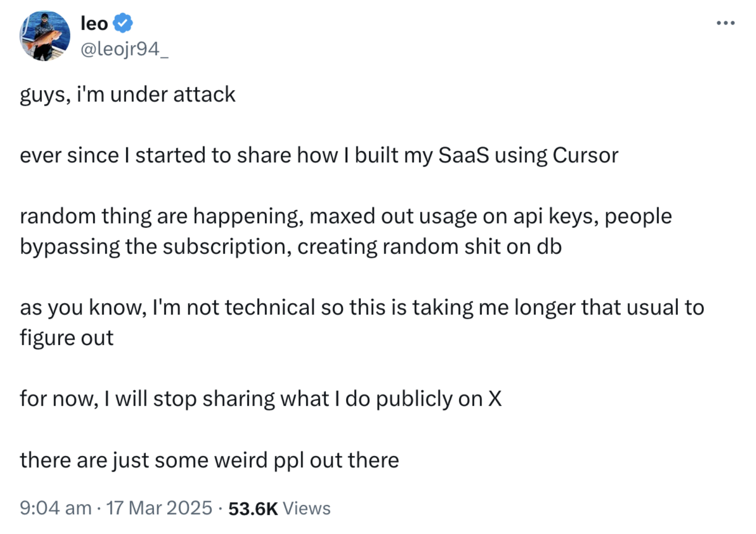Viewport: 756px width, 534px height.
Task: Open the @leojr94_ handle link
Action: [x=124, y=48]
